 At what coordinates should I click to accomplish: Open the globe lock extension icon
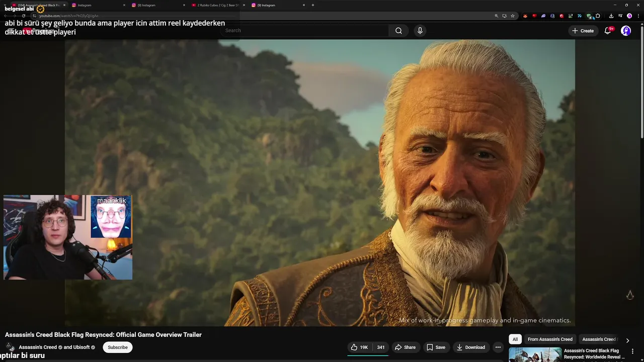552,16
